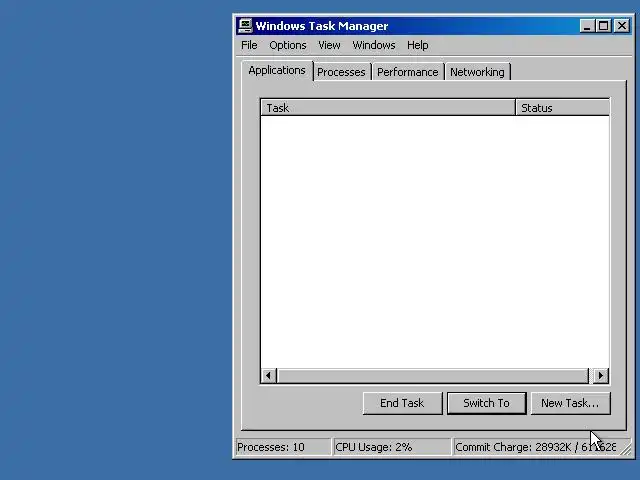Click the End Task button
This screenshot has width=640, height=480.
[x=402, y=403]
